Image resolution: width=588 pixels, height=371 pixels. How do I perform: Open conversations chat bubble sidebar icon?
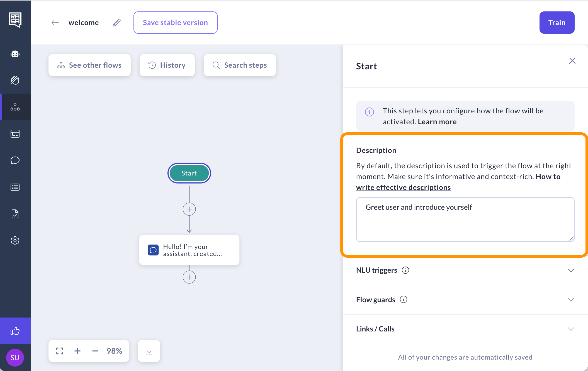click(x=15, y=160)
